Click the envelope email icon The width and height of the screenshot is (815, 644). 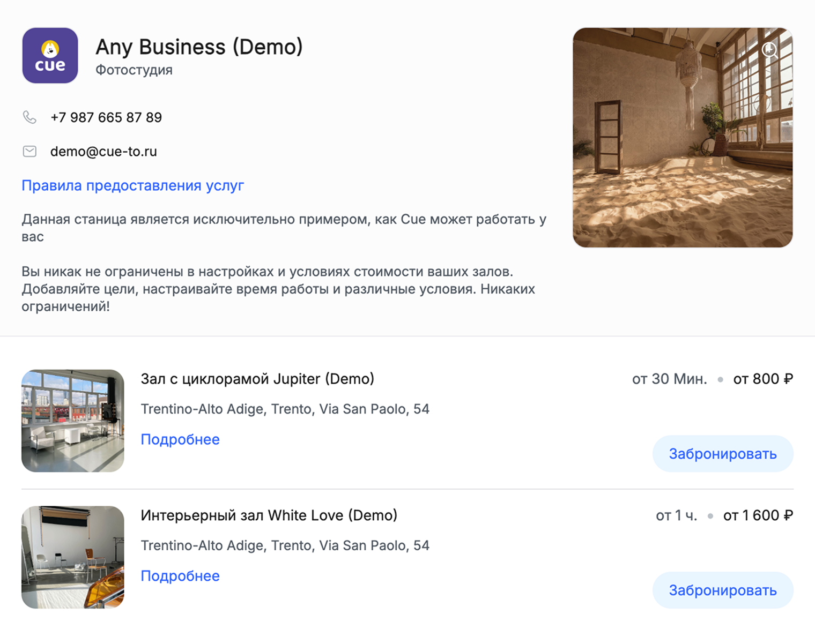coord(30,152)
